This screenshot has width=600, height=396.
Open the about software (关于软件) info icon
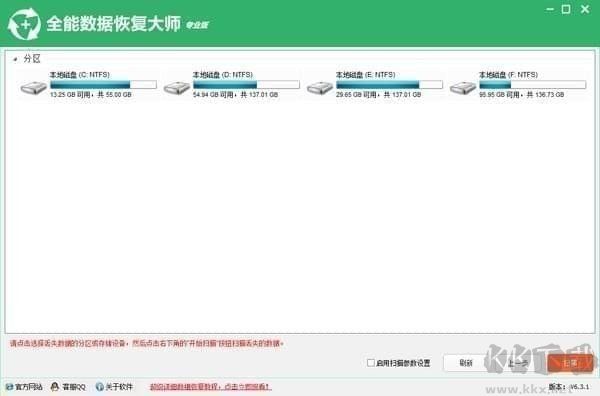tap(99, 387)
